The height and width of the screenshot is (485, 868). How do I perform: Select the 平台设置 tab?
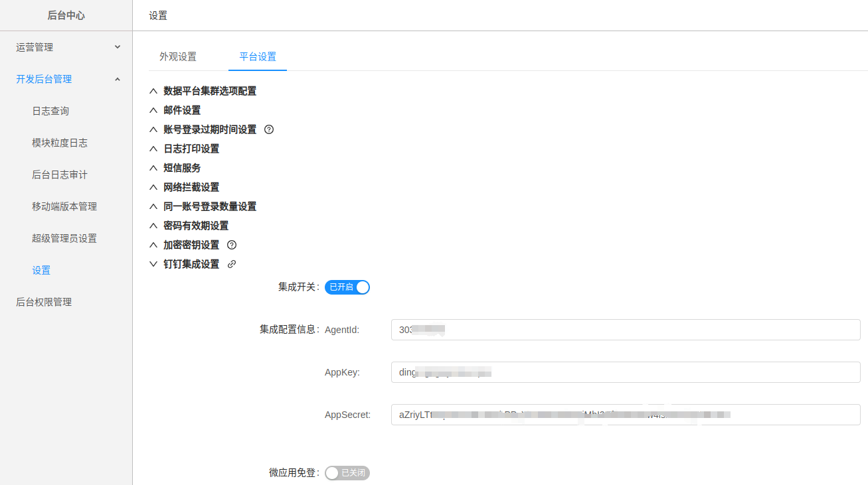[x=258, y=56]
